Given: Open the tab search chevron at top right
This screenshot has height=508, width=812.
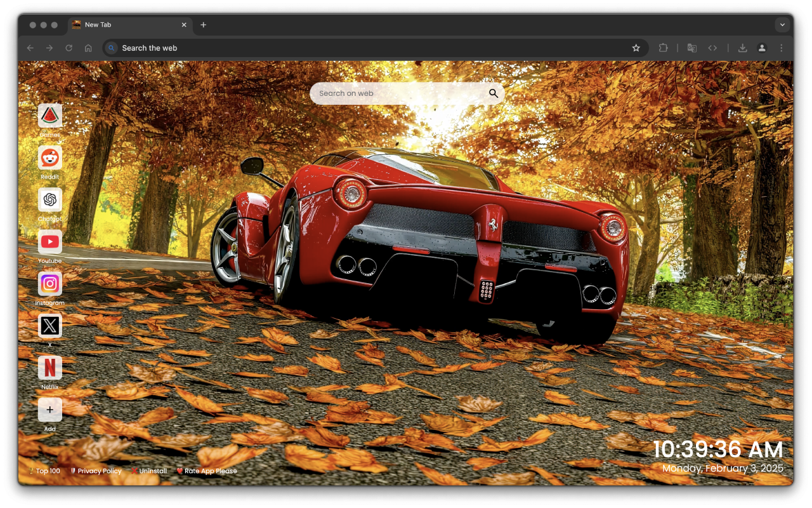Looking at the screenshot, I should click(782, 25).
